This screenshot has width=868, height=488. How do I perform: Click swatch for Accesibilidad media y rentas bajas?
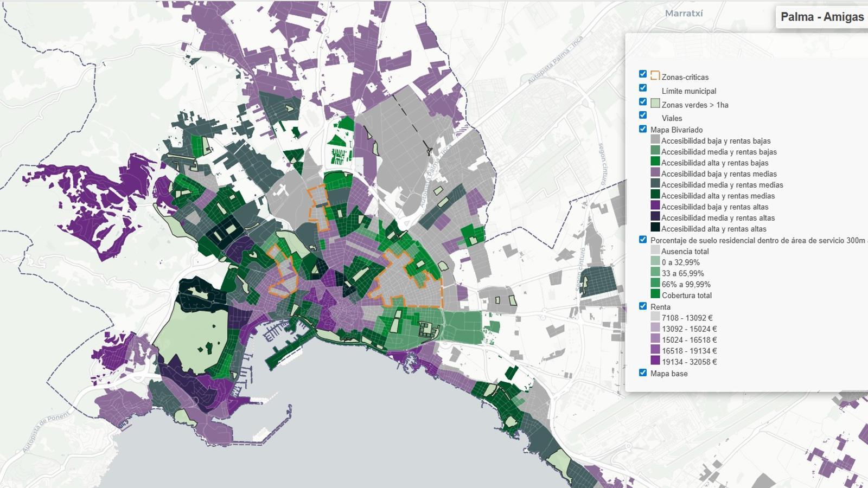(655, 151)
